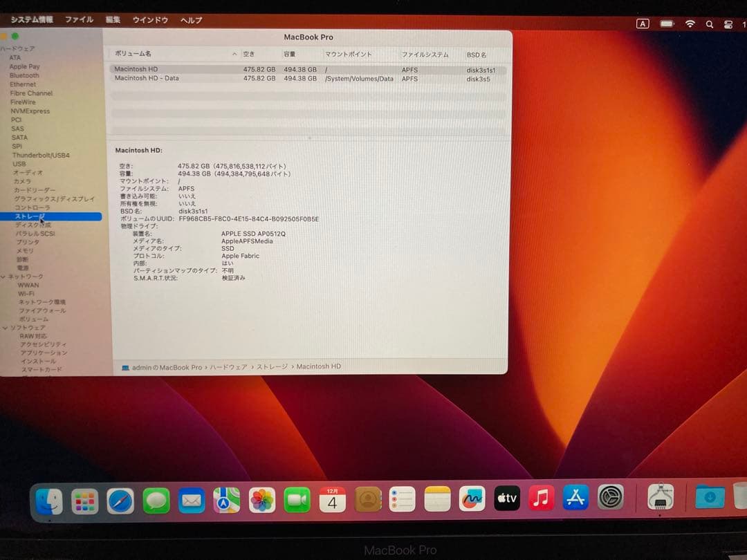The width and height of the screenshot is (747, 560).
Task: Open the Calendar app showing December 4
Action: pos(332,499)
